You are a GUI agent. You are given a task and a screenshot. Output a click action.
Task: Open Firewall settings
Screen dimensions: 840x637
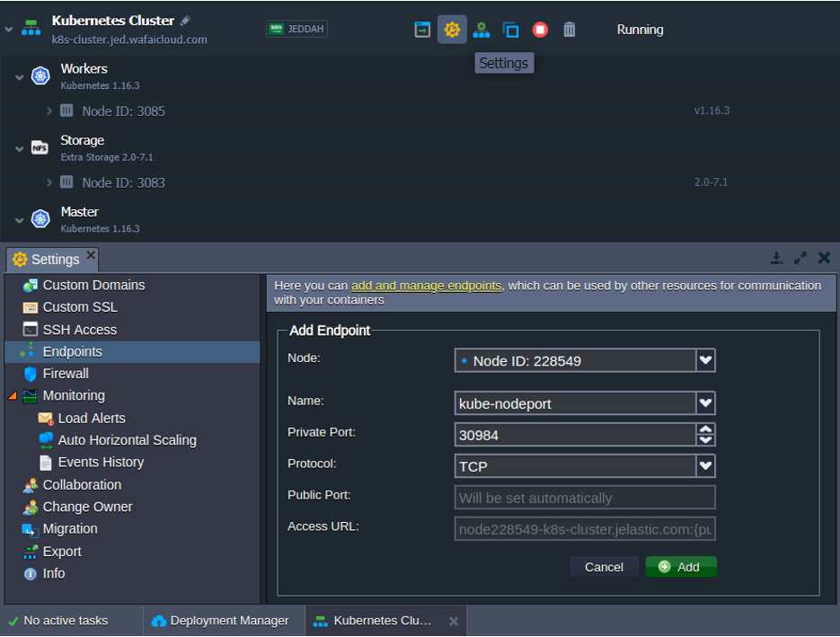(66, 374)
